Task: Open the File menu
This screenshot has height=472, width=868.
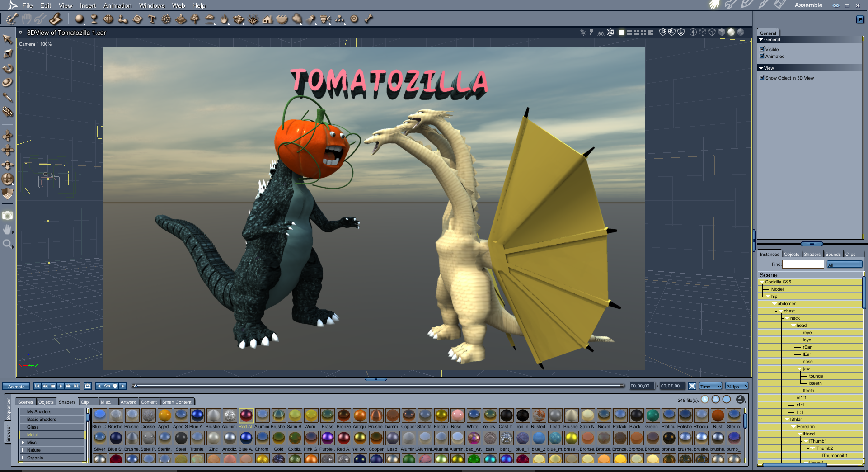Action: tap(28, 5)
